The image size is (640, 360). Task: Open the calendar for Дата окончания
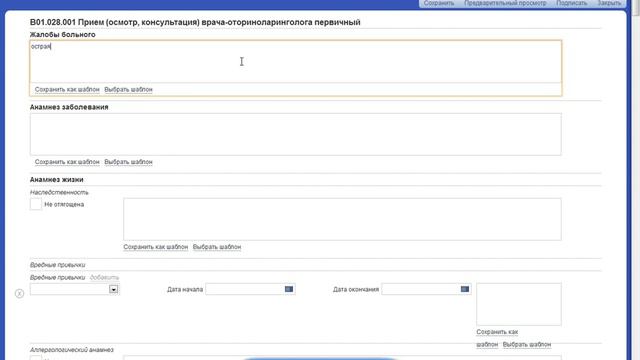click(x=465, y=289)
